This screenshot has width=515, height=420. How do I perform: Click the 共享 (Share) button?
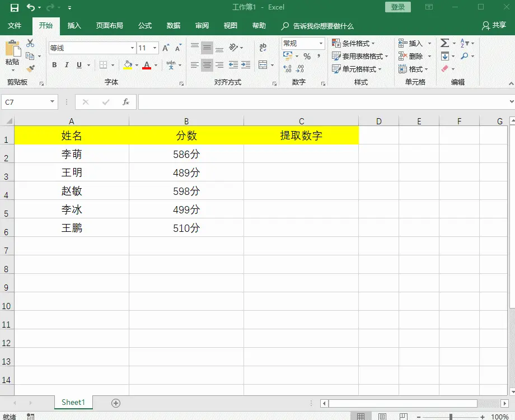tap(499, 26)
